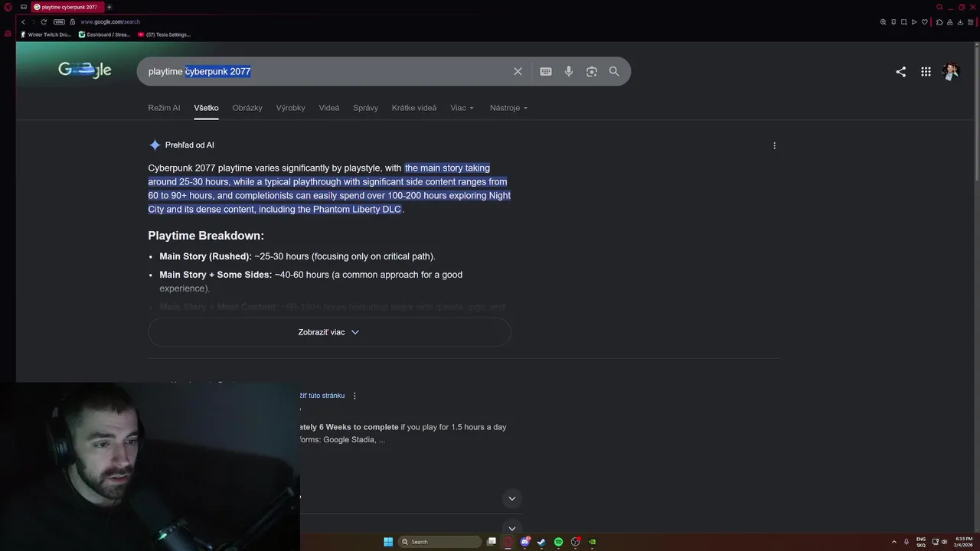Open the Easy Setup menu icon

(x=970, y=21)
